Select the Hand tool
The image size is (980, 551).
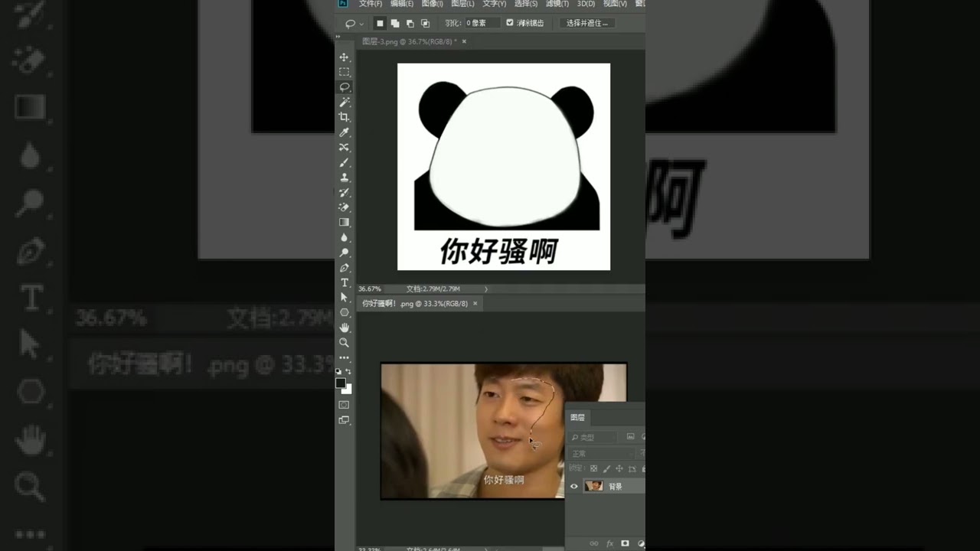(x=345, y=328)
